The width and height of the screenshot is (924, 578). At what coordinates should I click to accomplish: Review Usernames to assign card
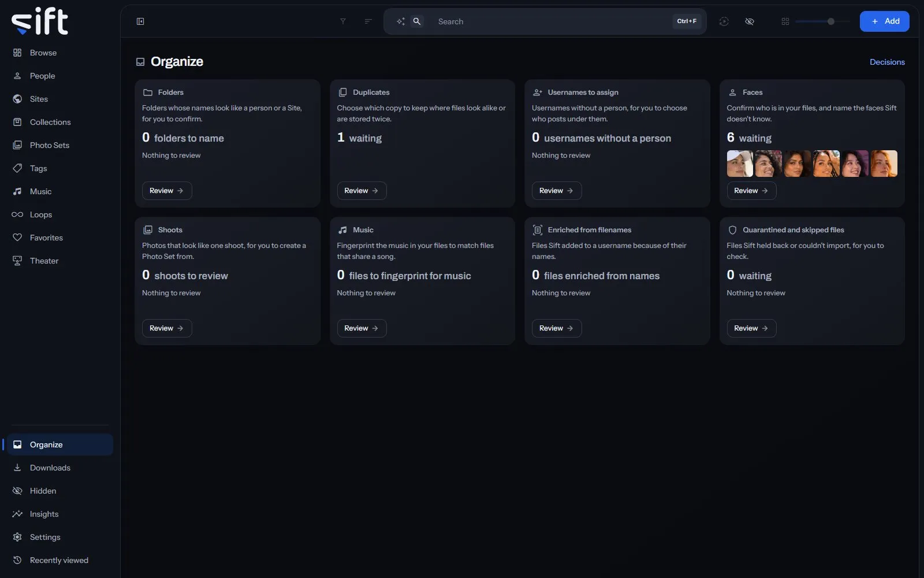point(557,191)
